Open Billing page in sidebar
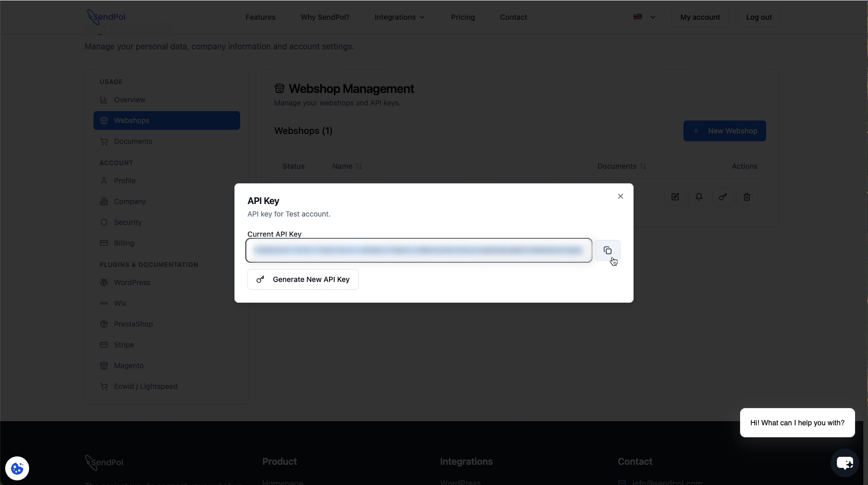 [166, 243]
